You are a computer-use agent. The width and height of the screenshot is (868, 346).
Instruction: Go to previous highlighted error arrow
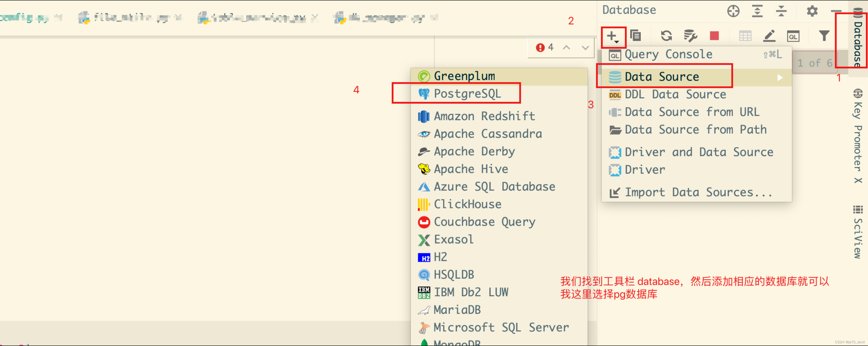566,48
